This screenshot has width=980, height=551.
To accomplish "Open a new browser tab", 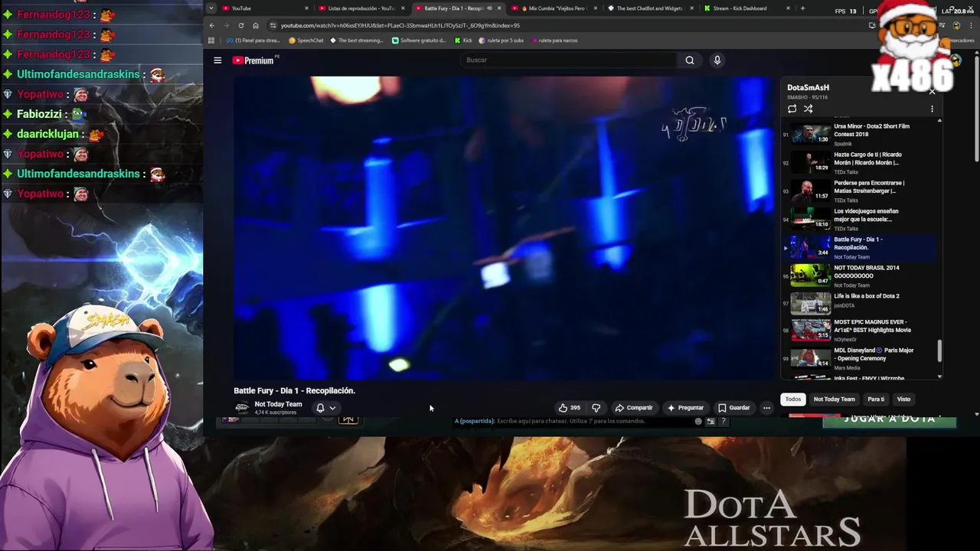I will (x=802, y=8).
